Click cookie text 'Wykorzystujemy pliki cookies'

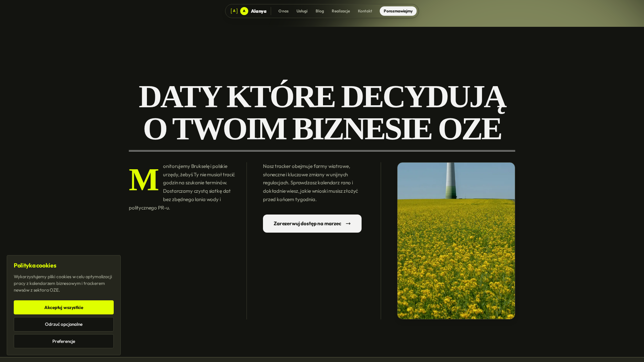click(x=63, y=283)
